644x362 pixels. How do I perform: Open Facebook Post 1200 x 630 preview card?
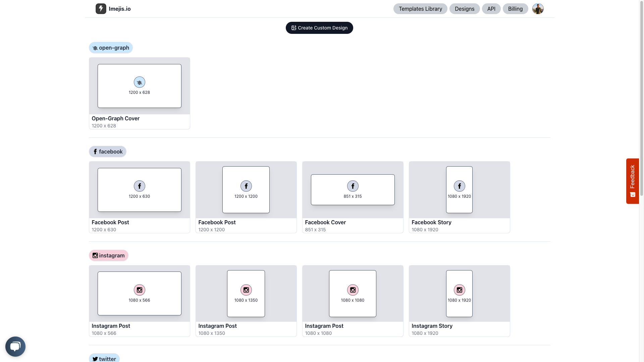[140, 190]
